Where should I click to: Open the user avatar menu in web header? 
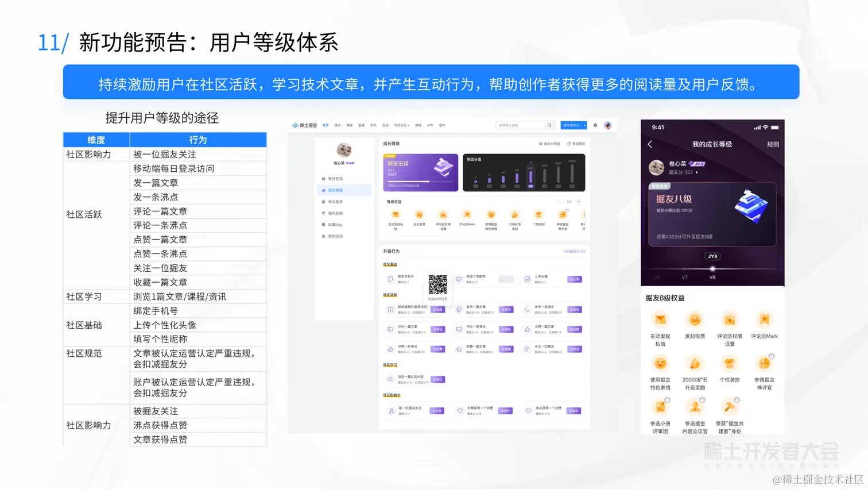[607, 125]
